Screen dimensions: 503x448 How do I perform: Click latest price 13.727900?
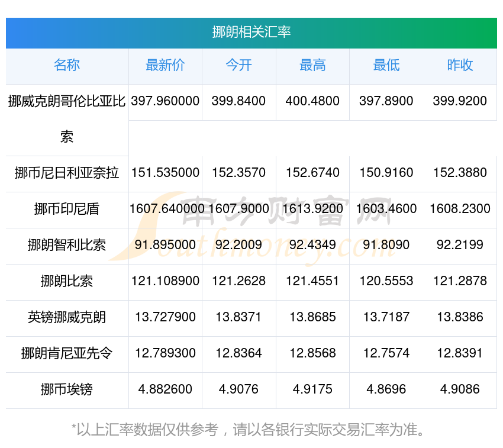click(x=165, y=317)
